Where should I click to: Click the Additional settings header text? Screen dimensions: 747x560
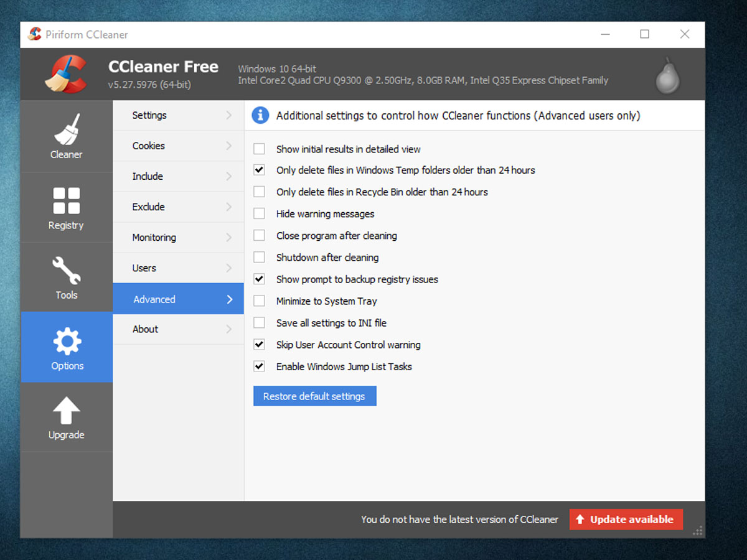tap(458, 115)
